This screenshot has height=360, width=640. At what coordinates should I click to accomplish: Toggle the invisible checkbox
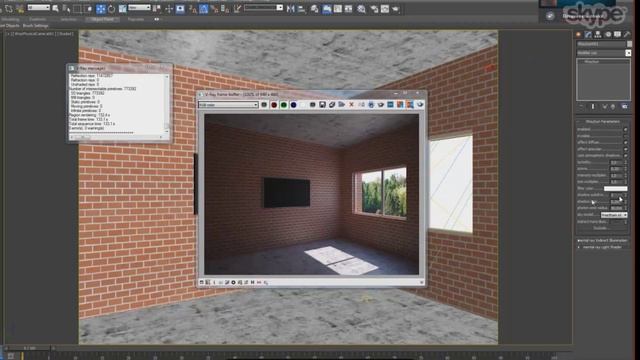625,136
